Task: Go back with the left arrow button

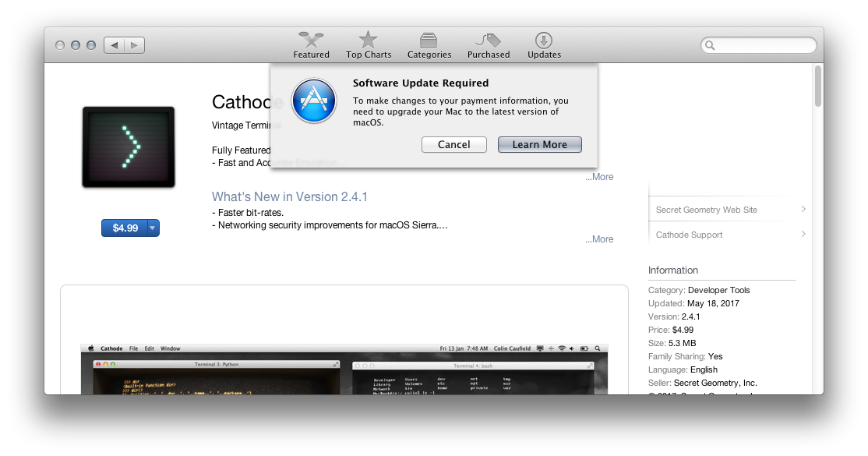Action: tap(114, 45)
